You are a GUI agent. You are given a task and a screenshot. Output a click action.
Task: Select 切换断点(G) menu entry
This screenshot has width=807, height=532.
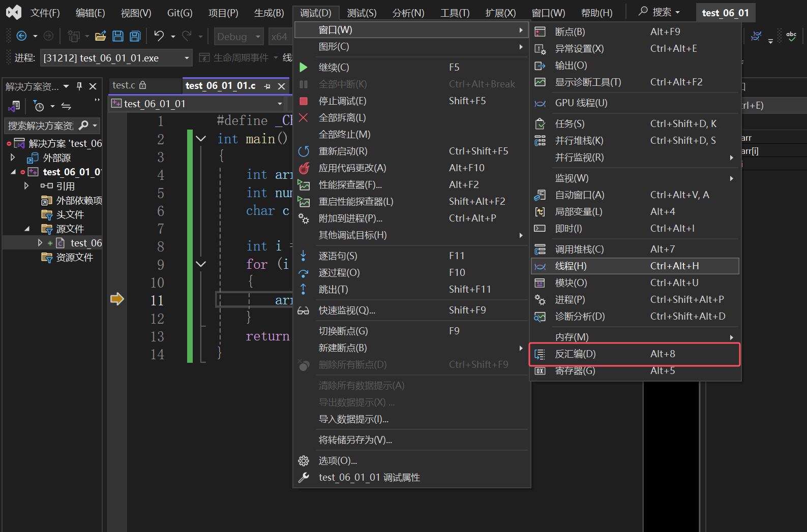411,331
